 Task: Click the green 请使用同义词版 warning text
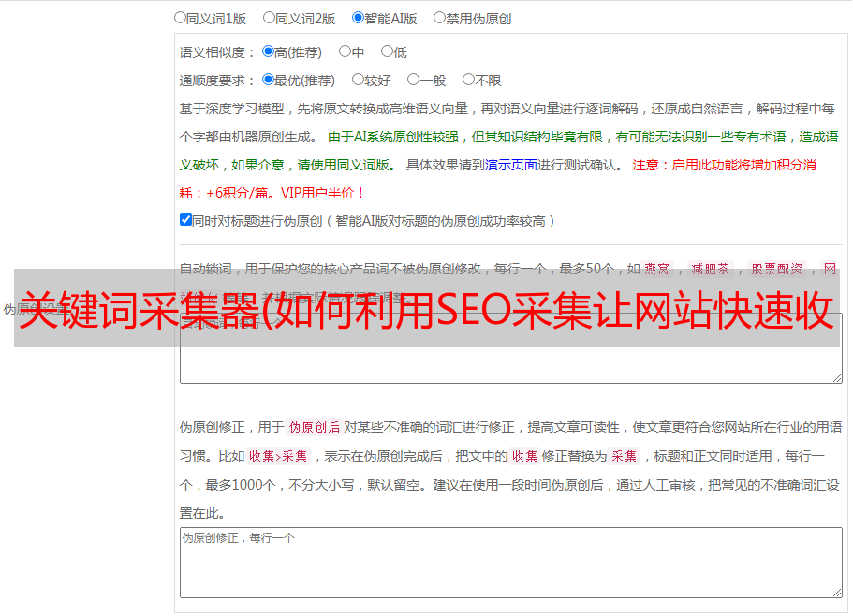point(347,165)
